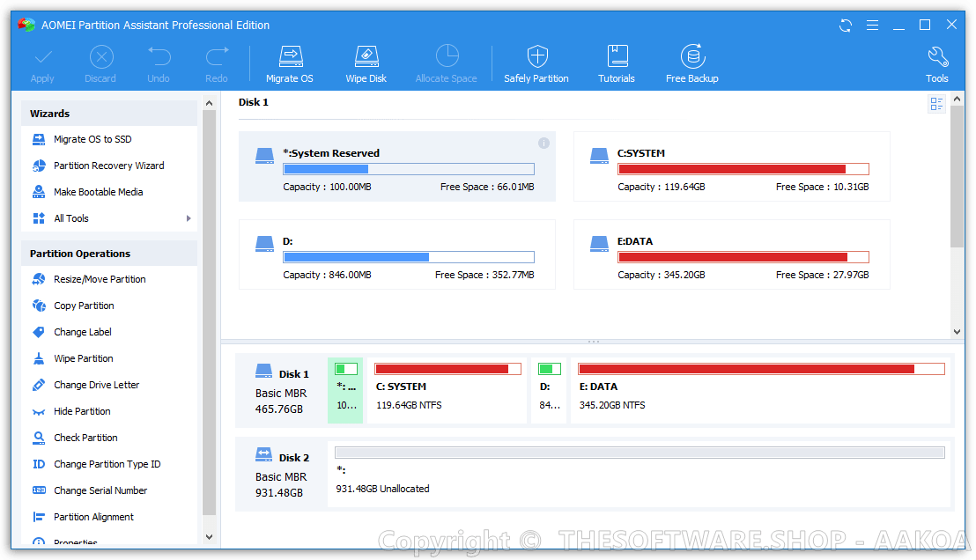Click the Wizards section header
The width and height of the screenshot is (976, 560).
click(x=109, y=114)
